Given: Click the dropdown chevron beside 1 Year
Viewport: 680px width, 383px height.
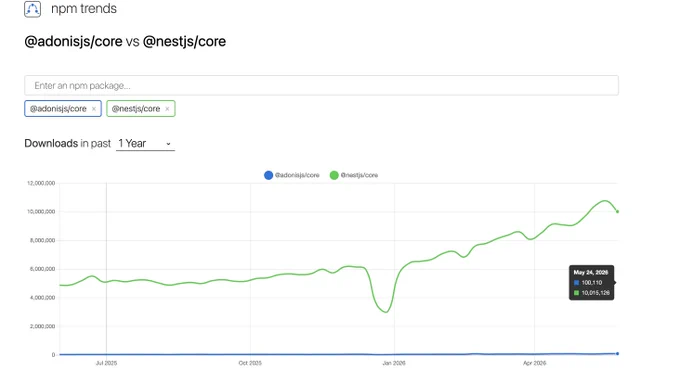Looking at the screenshot, I should pos(168,144).
